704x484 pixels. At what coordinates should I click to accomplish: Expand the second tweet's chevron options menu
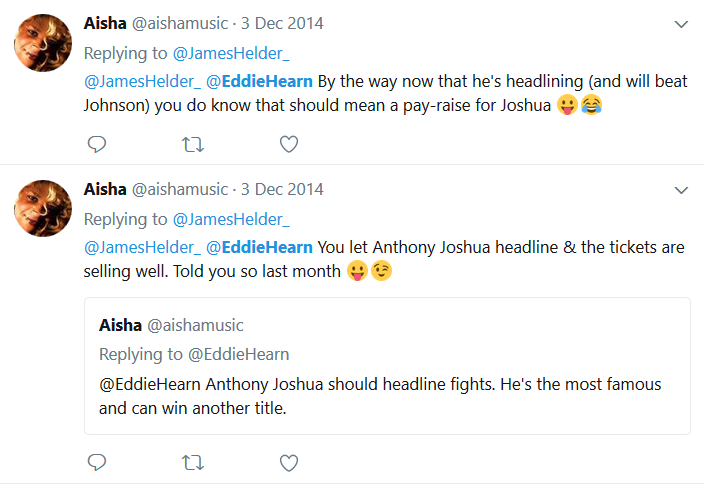681,190
